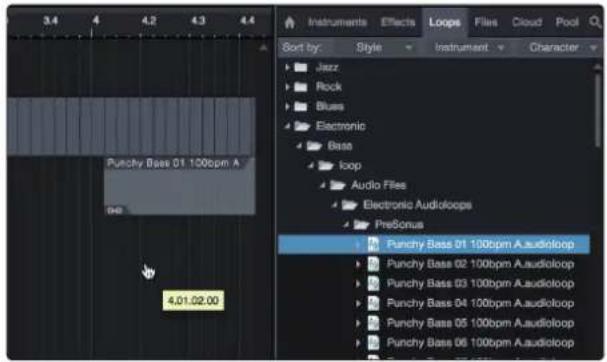607x362 pixels.
Task: Switch to the Instruments tab
Action: (337, 22)
